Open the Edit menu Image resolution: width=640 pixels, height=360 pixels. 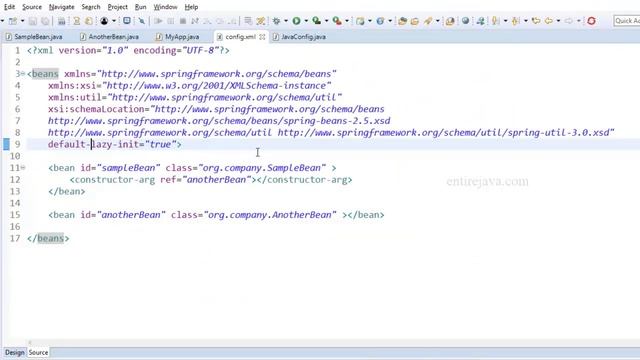[9, 7]
